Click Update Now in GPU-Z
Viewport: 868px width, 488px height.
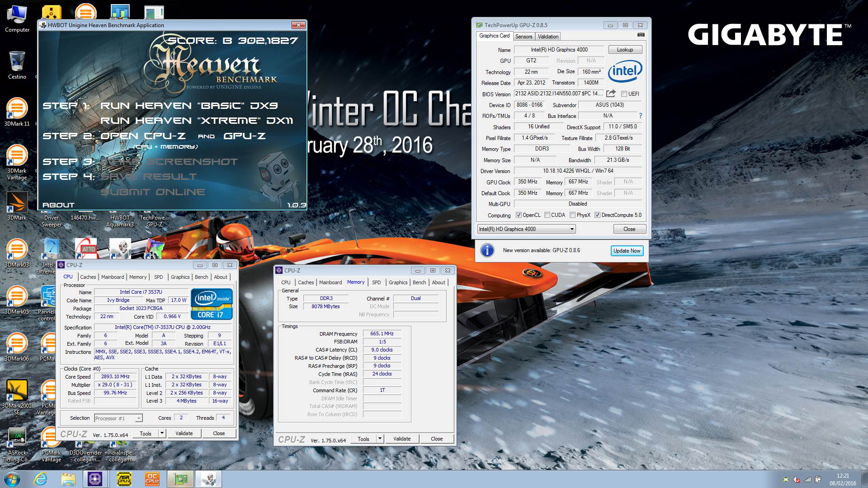[x=627, y=251]
